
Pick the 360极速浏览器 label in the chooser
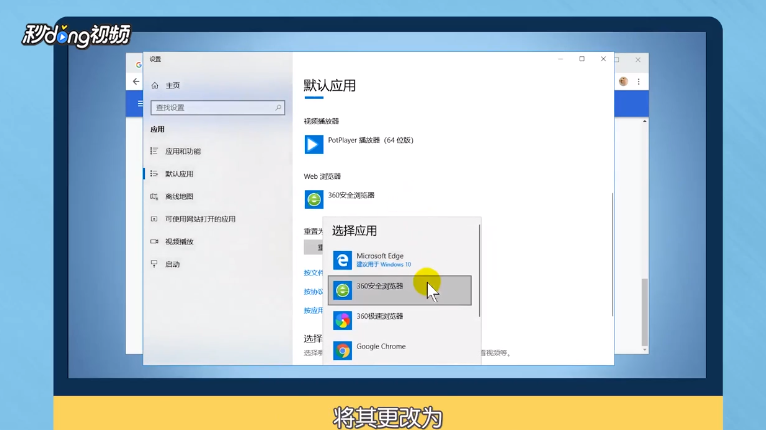click(x=380, y=316)
